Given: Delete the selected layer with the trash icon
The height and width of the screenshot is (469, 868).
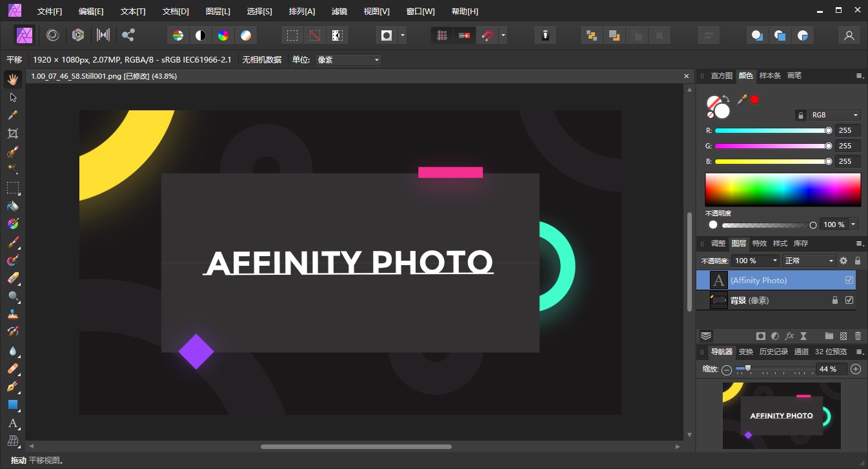Looking at the screenshot, I should [x=858, y=336].
